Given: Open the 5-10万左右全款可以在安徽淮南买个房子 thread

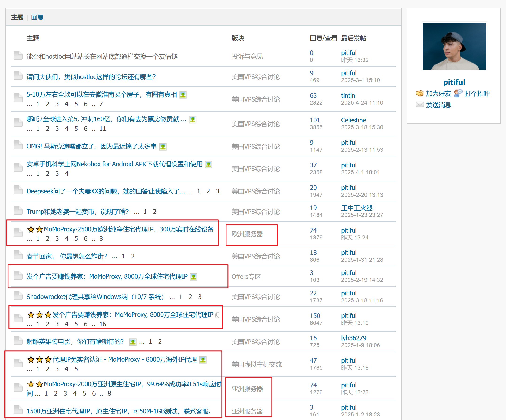Looking at the screenshot, I should click(x=102, y=95).
